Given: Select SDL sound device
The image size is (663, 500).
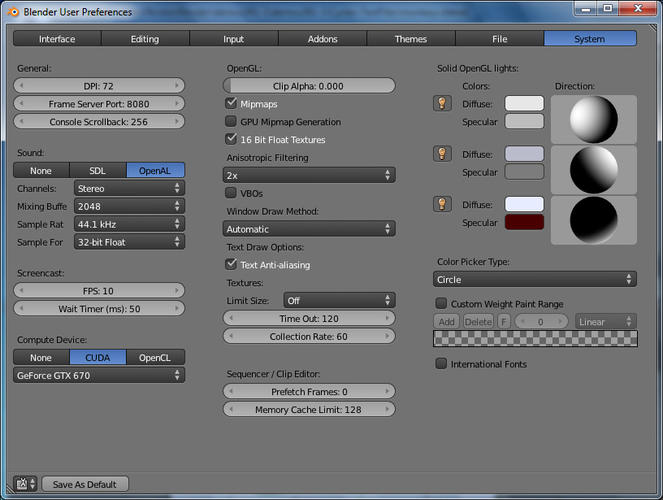Looking at the screenshot, I should pos(98,170).
